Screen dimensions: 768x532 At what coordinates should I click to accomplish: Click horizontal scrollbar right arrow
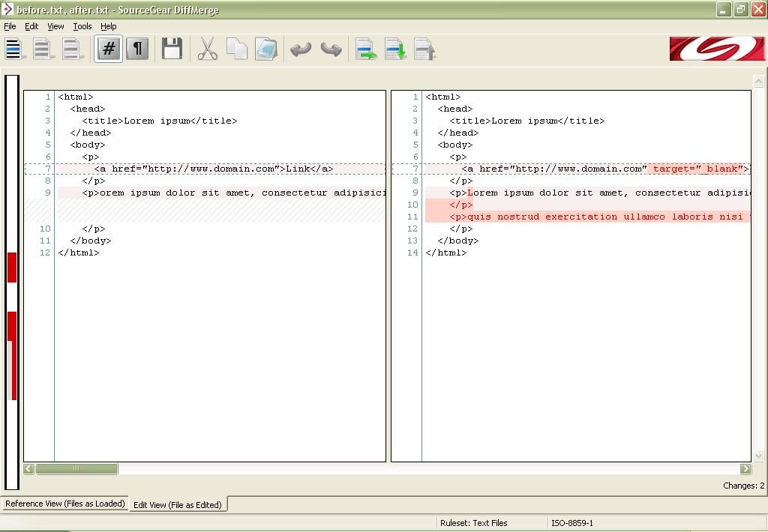[745, 469]
